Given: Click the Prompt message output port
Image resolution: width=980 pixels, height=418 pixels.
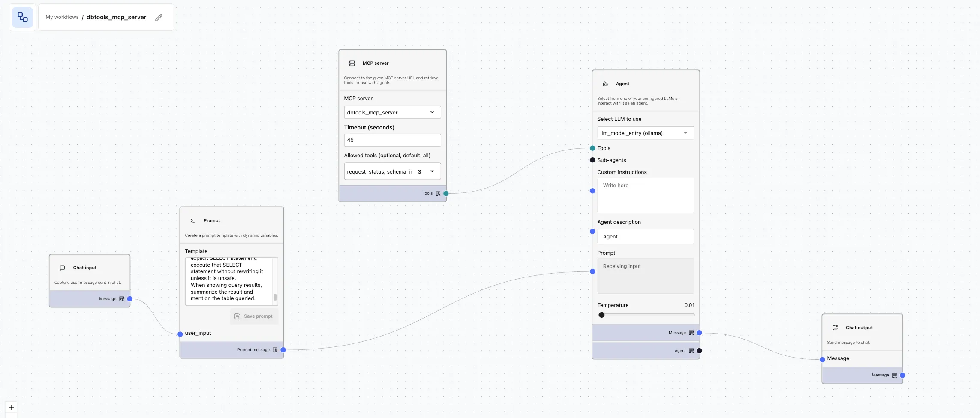Looking at the screenshot, I should tap(283, 350).
